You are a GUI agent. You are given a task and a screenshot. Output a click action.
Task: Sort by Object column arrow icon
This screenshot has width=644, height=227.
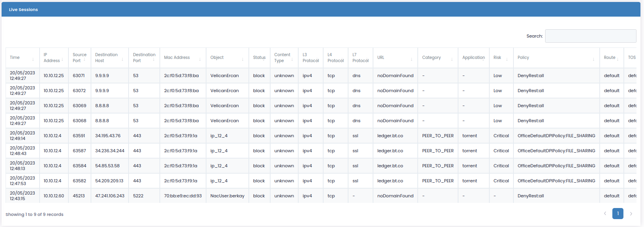point(242,59)
